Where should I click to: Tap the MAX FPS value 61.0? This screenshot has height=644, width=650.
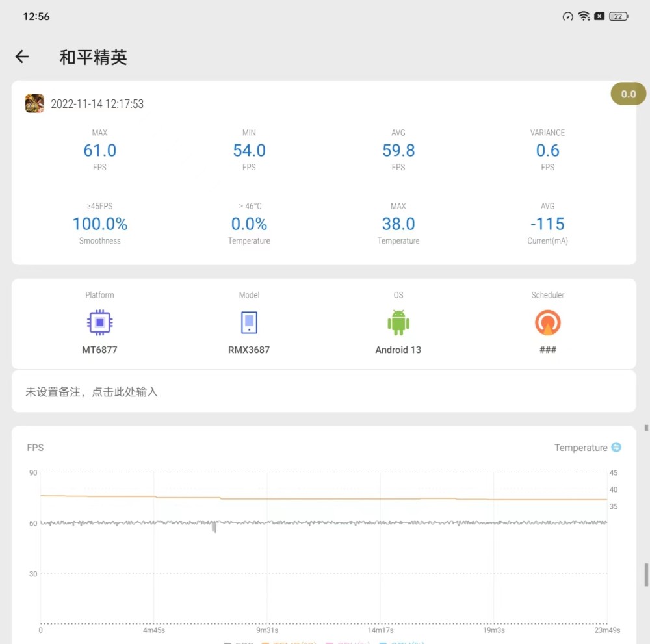pyautogui.click(x=100, y=150)
